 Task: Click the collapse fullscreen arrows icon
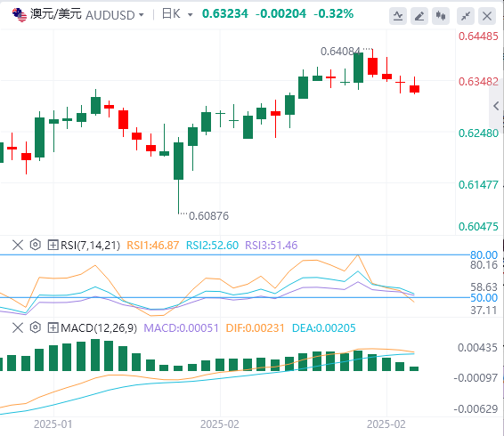click(466, 16)
